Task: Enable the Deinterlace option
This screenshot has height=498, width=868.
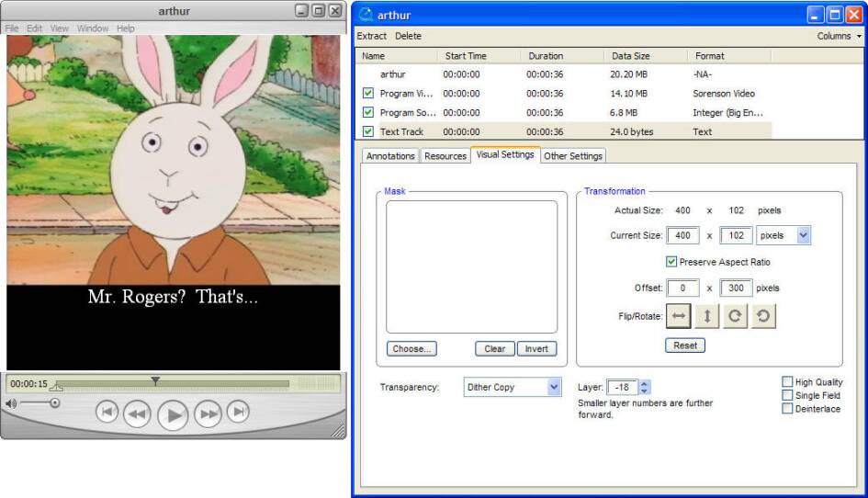Action: point(787,408)
